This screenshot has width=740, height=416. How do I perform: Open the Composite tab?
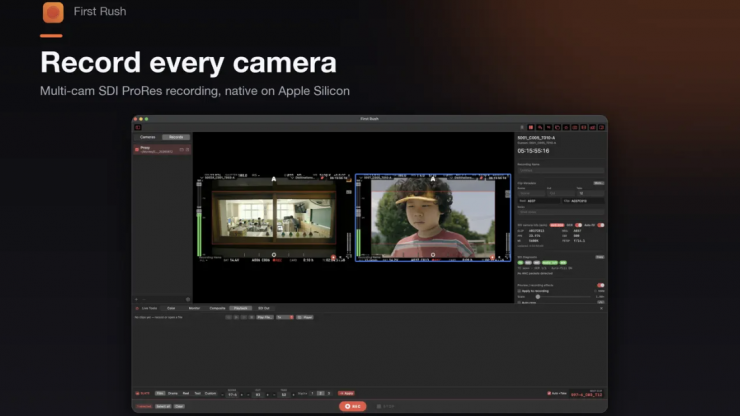(x=217, y=308)
